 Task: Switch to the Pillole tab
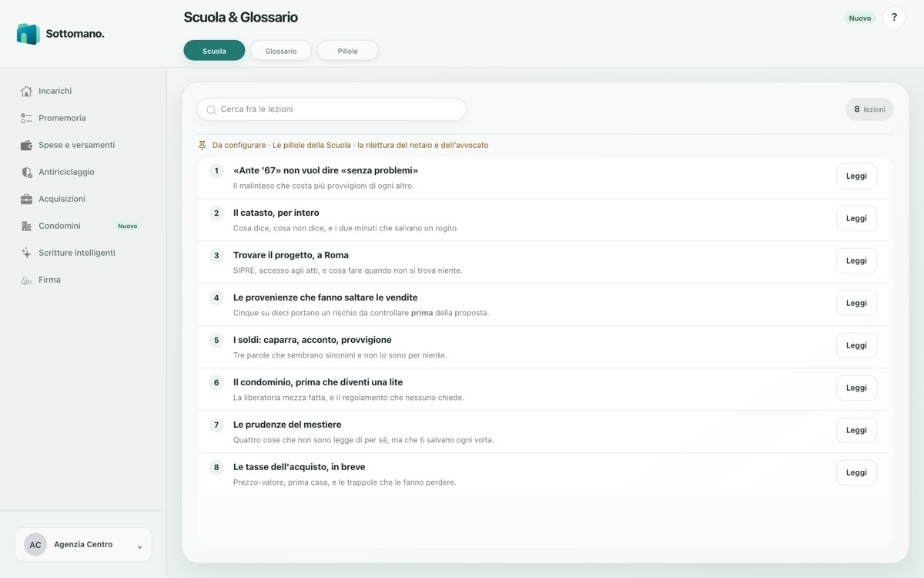[x=347, y=51]
